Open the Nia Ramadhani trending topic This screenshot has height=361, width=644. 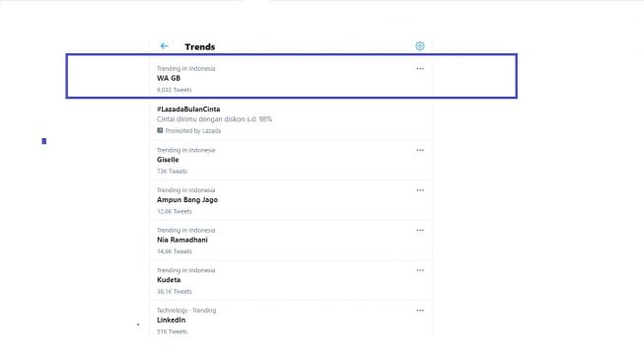coord(181,240)
